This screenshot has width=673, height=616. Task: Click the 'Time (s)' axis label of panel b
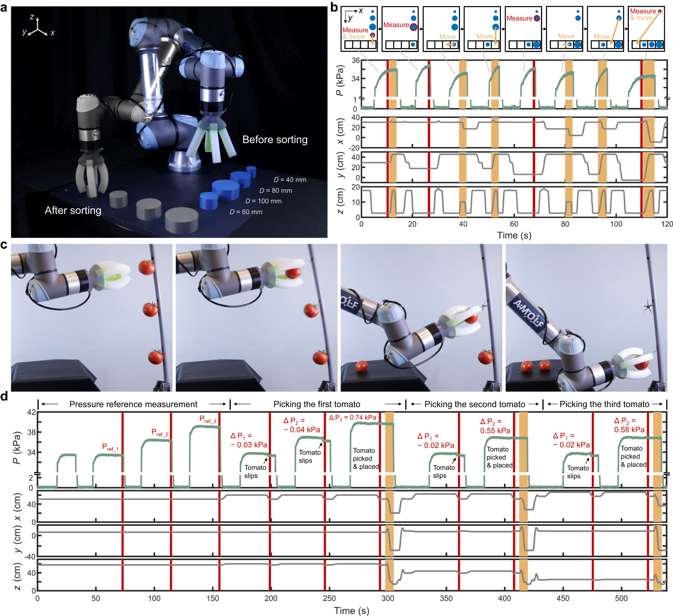514,235
